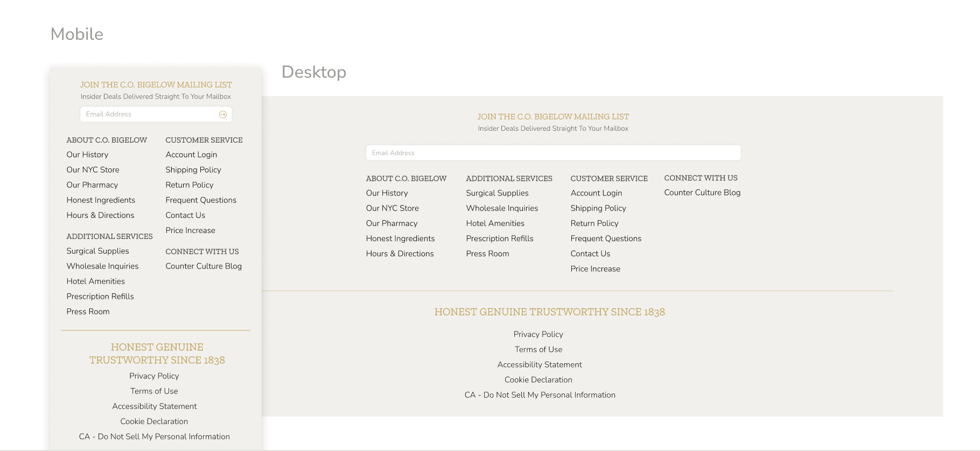Click the mobile 'CONNECT WITH US' heading
Image resolution: width=980 pixels, height=451 pixels.
pos(202,251)
